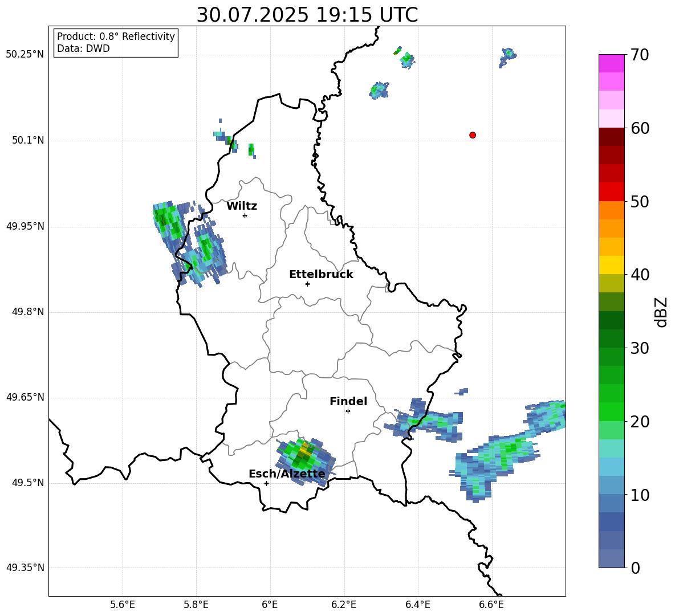Select the Findel city label
This screenshot has width=675, height=616.
[348, 401]
